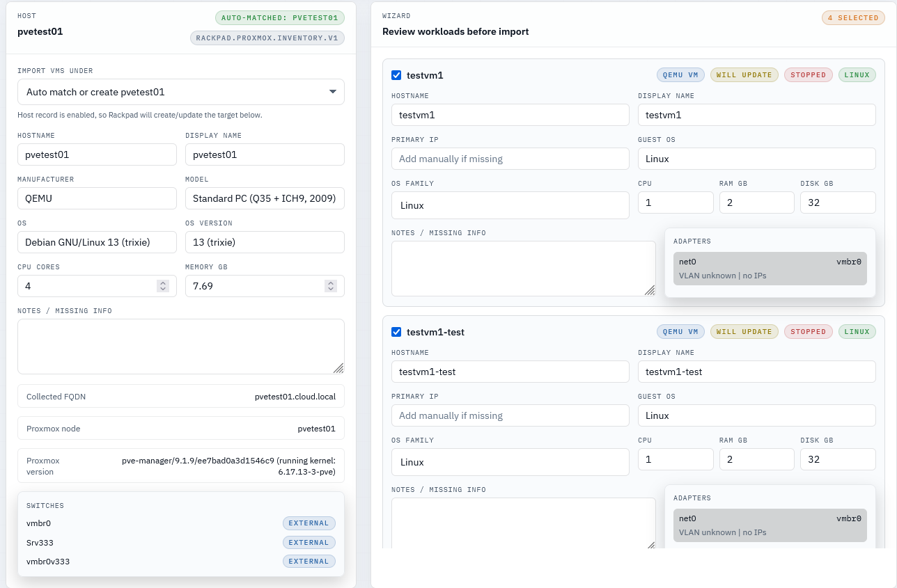Click the testvm1 OS Family field

click(x=510, y=205)
